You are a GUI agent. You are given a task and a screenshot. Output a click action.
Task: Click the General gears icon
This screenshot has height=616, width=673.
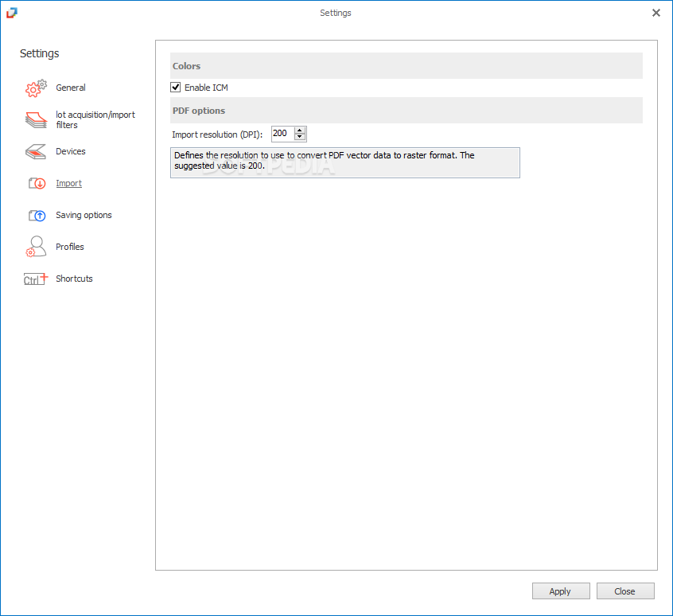point(36,88)
